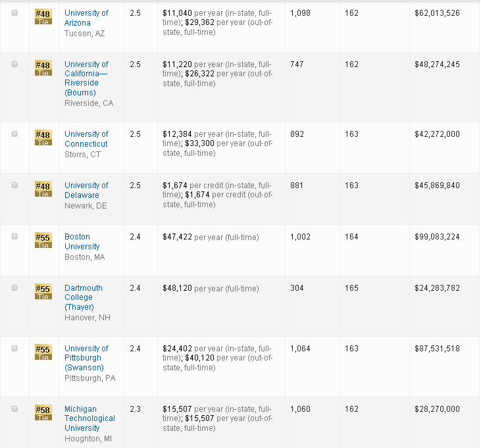
Task: Open the Boston University link
Action: 82,241
